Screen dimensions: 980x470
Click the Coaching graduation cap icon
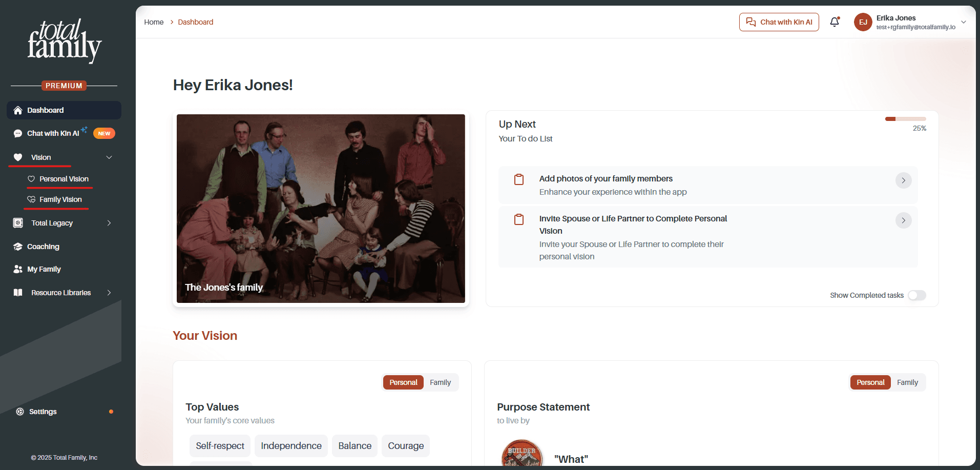(18, 247)
